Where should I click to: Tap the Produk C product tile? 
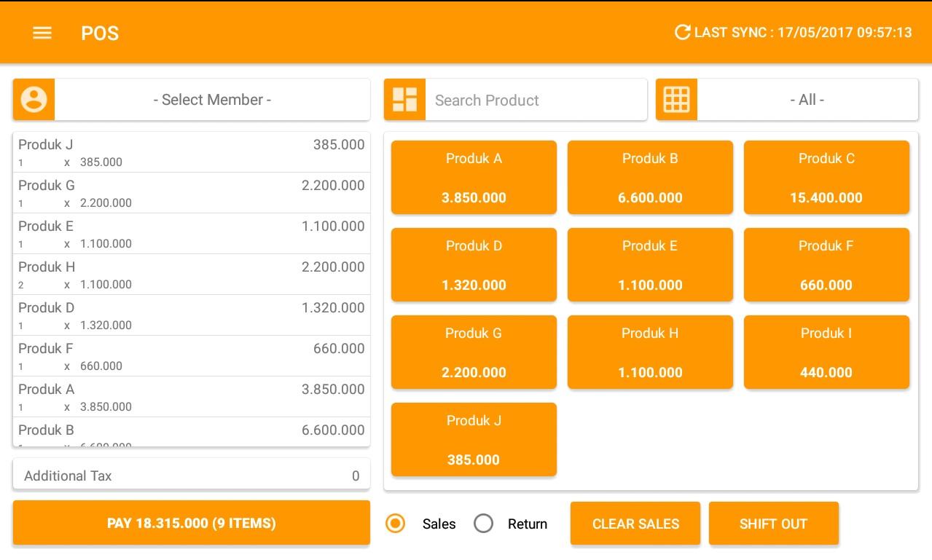coord(826,178)
